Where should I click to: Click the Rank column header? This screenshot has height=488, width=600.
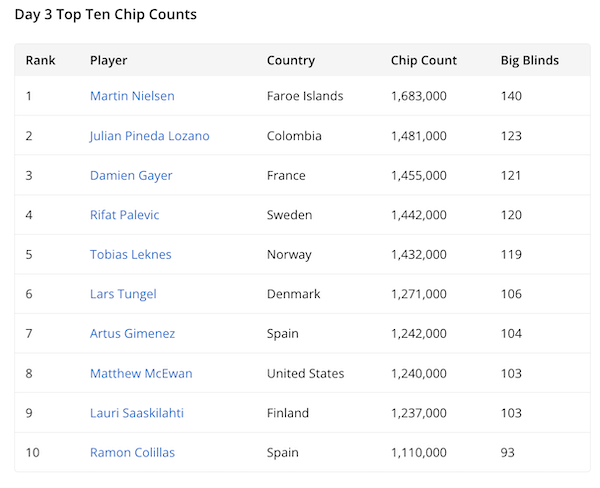(41, 60)
